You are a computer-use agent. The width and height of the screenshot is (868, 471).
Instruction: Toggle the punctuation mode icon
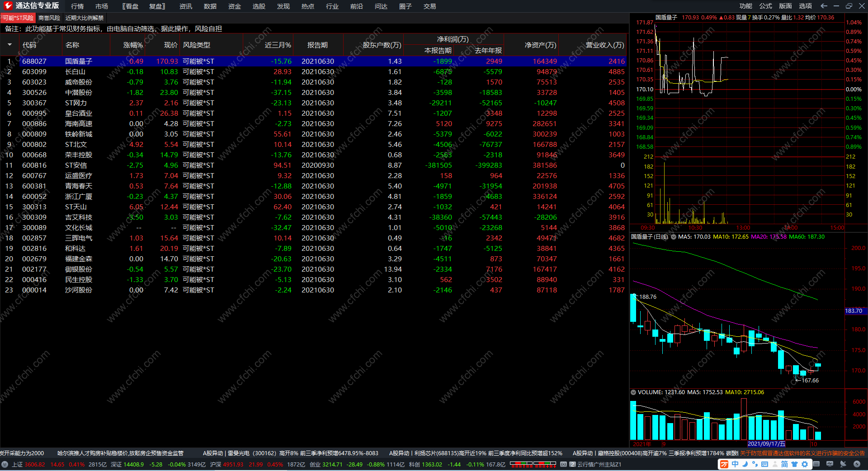[x=755, y=464]
